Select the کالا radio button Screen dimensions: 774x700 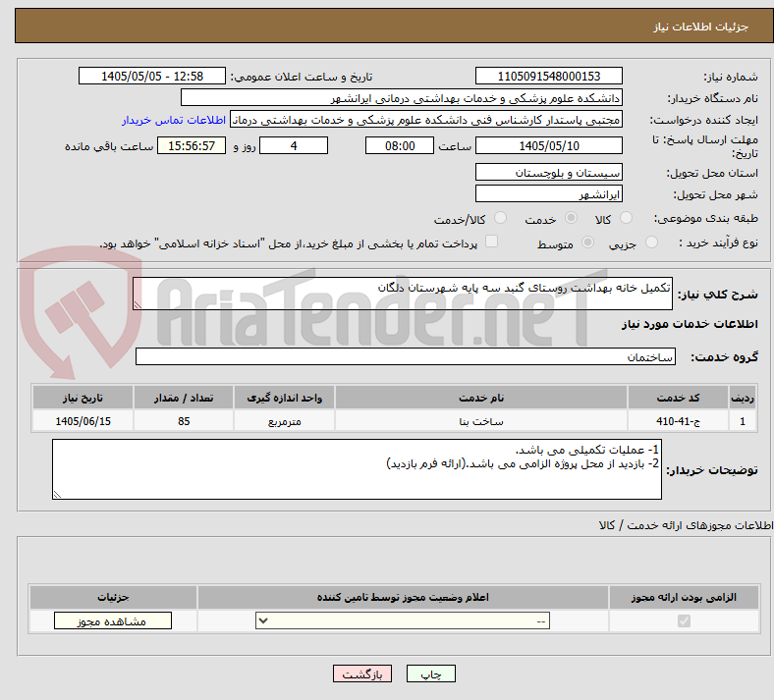(x=626, y=218)
